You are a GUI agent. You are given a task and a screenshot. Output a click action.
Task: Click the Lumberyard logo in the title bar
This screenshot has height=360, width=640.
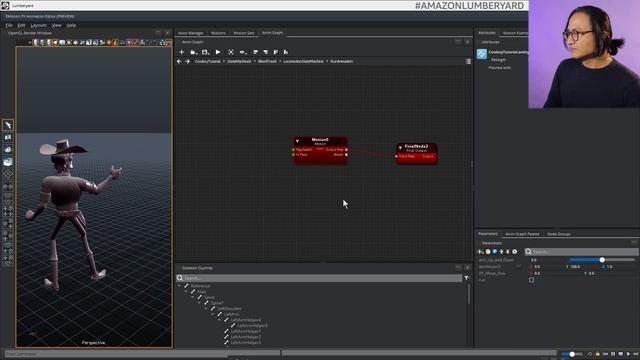[5, 5]
